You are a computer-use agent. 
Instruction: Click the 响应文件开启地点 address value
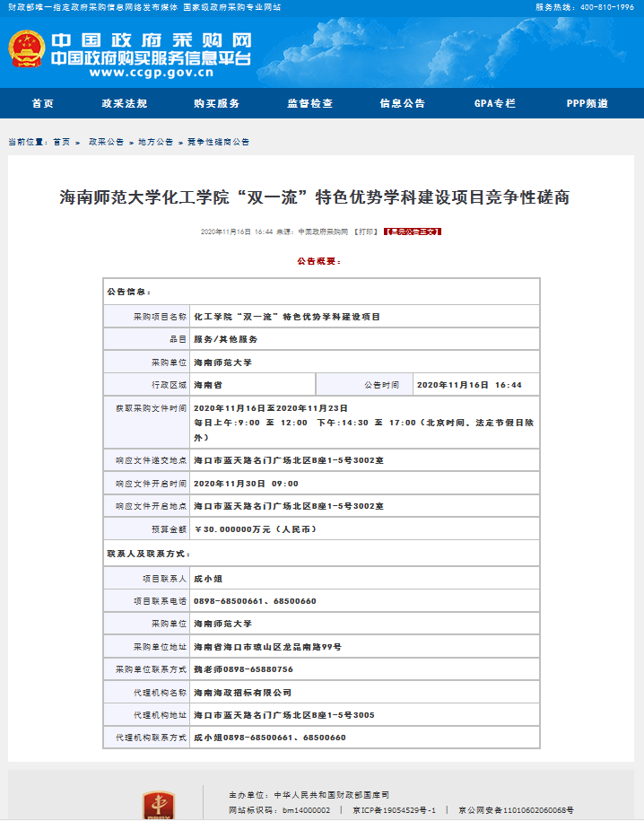coord(289,506)
